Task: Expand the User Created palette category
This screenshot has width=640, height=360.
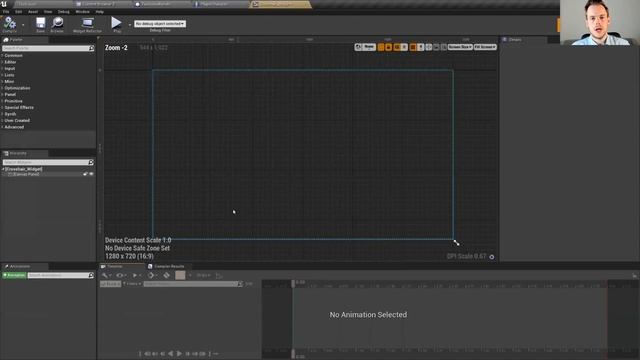Action: click(x=17, y=121)
